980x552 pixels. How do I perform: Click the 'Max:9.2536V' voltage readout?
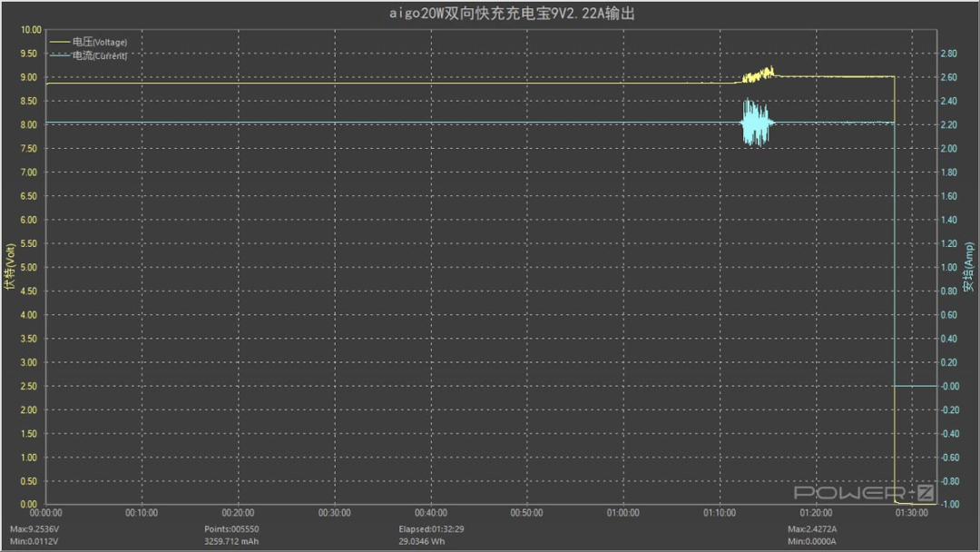coord(34,529)
